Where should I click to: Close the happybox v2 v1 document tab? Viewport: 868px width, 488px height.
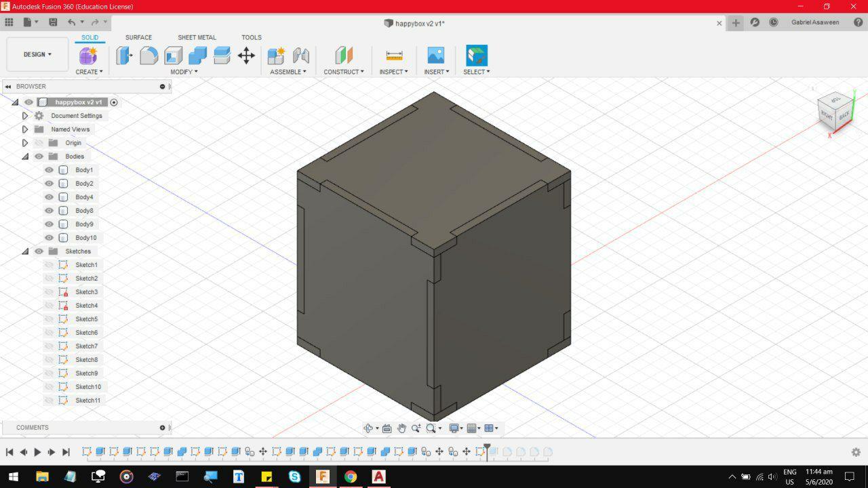719,23
